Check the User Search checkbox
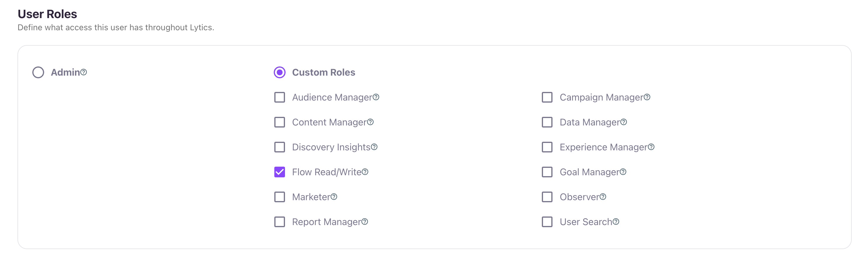Screen dimensions: 868x258 click(547, 222)
